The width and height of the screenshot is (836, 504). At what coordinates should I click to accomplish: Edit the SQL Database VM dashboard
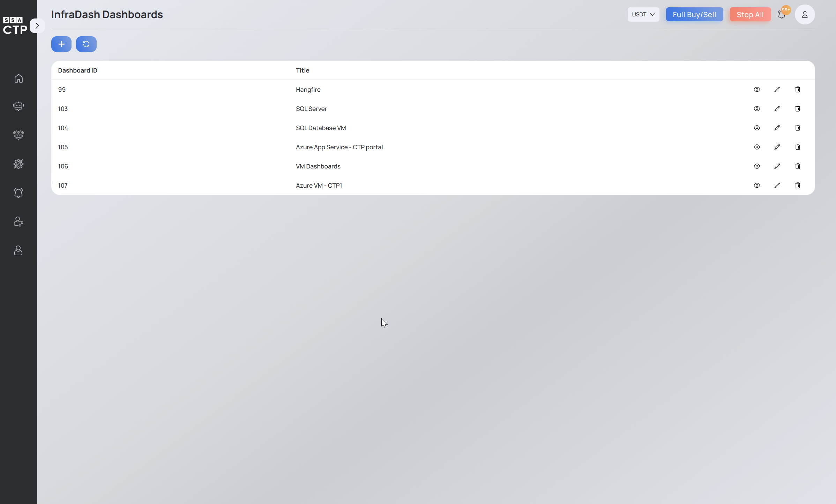point(777,128)
